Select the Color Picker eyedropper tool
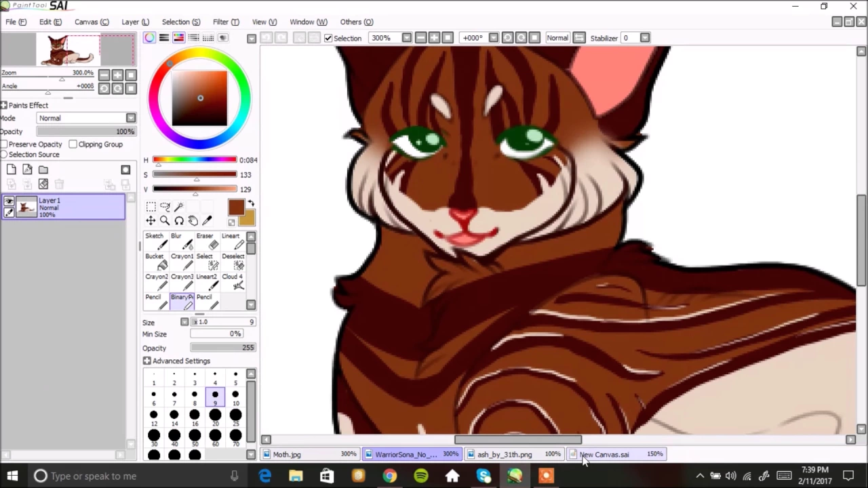 point(207,221)
